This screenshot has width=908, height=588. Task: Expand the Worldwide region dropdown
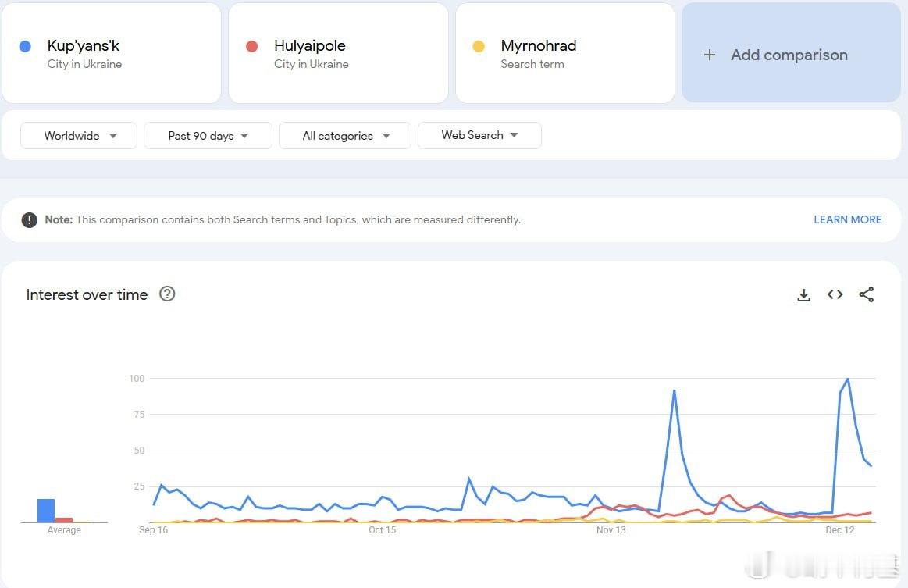79,136
